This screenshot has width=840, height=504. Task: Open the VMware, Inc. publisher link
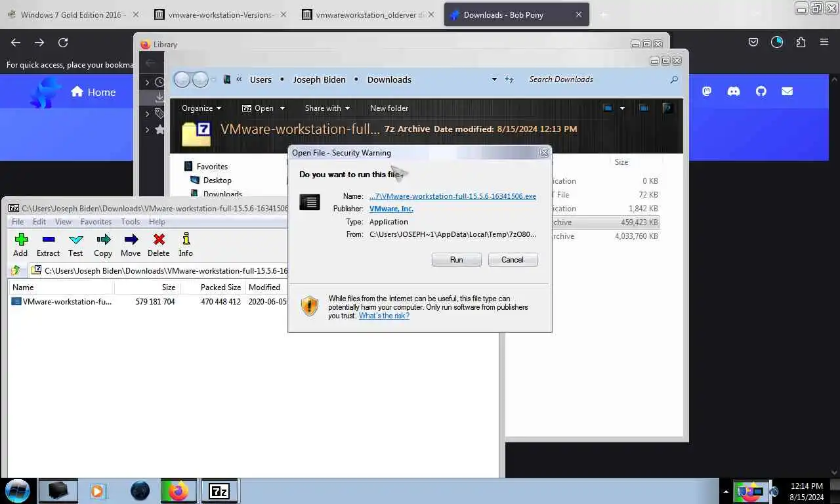391,209
